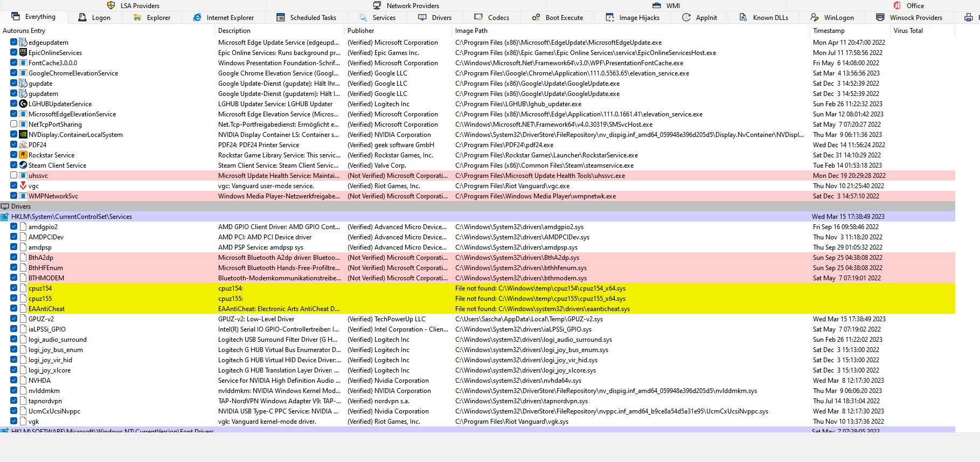
Task: Click the LGHUBUpdaterService Logitech icon
Action: (x=23, y=104)
